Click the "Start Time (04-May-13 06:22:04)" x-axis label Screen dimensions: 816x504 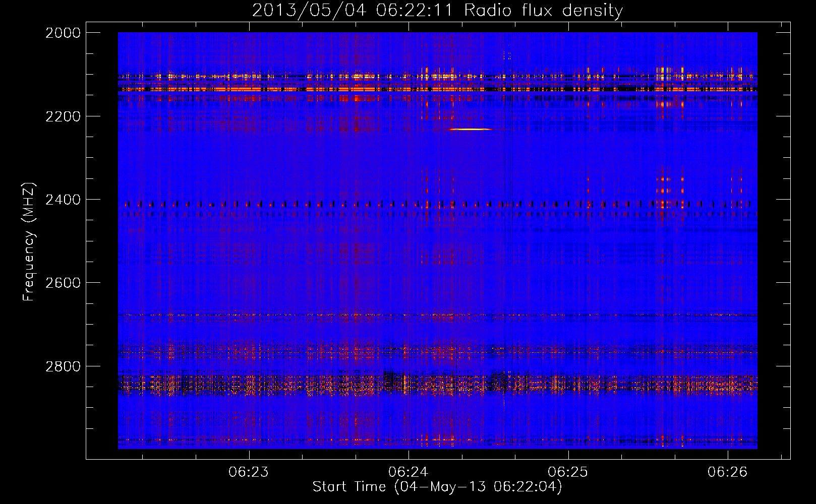tap(437, 487)
